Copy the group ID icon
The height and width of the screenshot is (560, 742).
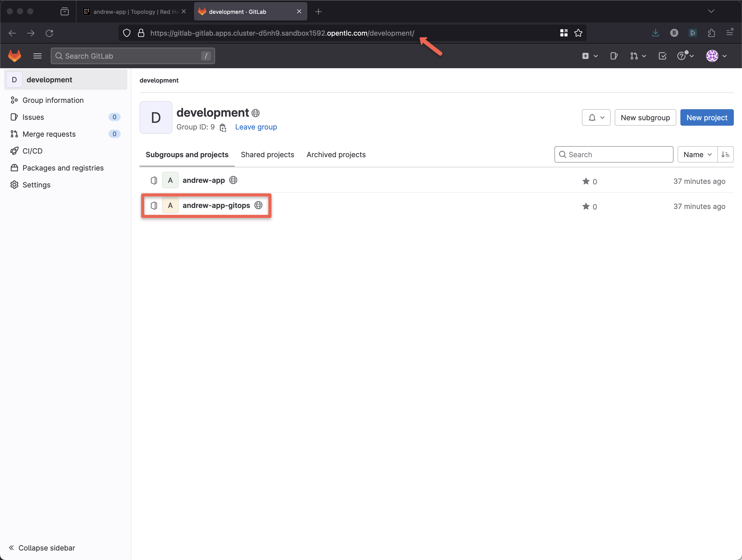click(x=223, y=127)
